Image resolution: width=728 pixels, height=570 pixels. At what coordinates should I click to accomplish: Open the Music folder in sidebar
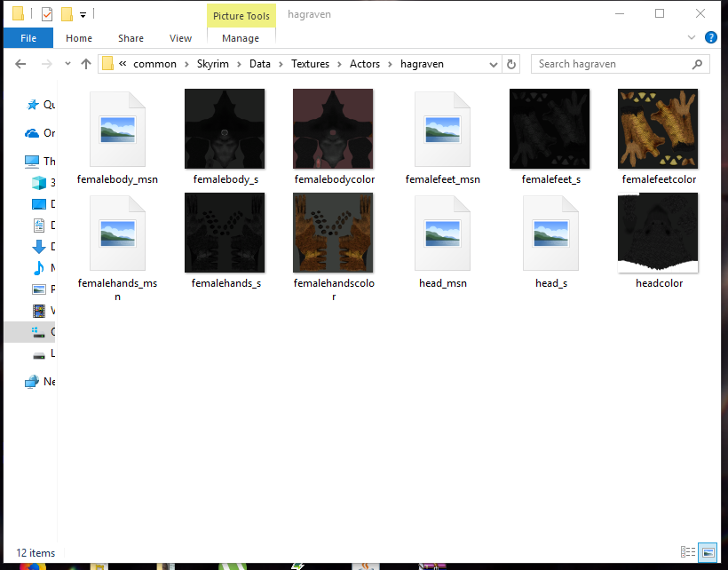click(x=44, y=268)
